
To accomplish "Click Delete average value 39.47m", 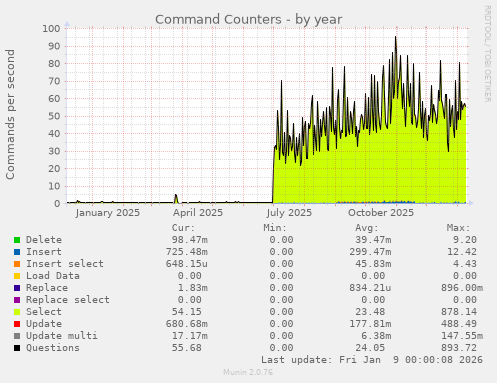I will [373, 240].
